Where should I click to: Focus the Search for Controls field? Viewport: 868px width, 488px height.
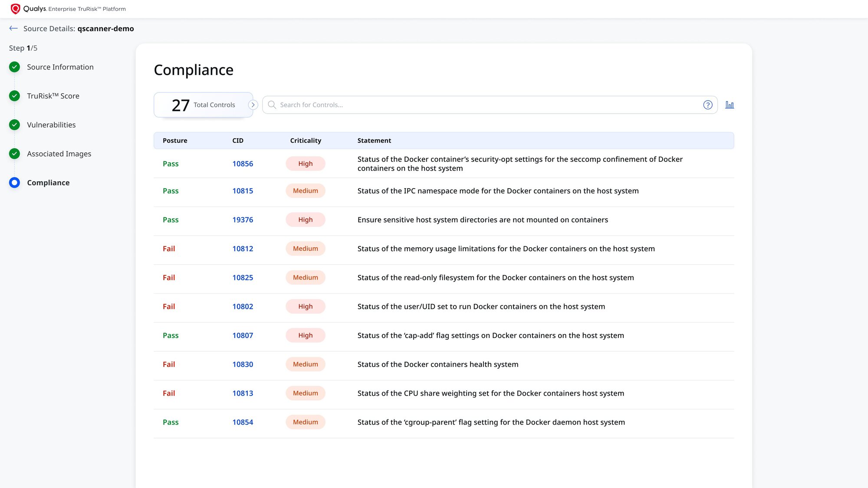click(x=490, y=105)
